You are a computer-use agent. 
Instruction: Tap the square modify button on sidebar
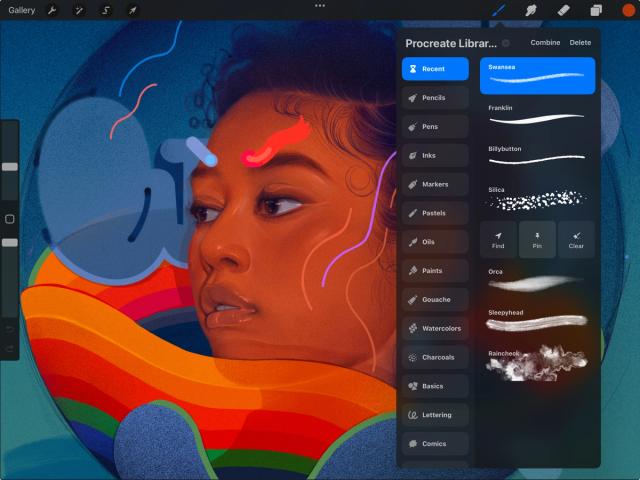tap(10, 219)
